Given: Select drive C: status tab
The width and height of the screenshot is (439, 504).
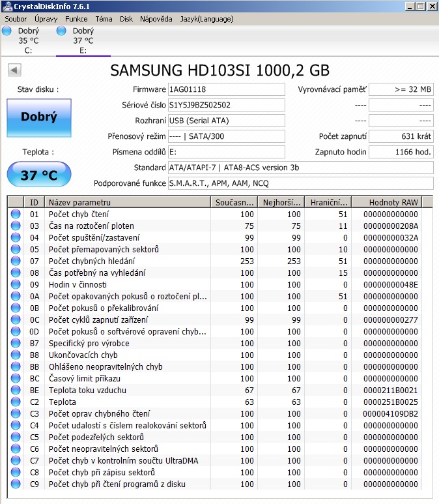Looking at the screenshot, I should pyautogui.click(x=28, y=40).
